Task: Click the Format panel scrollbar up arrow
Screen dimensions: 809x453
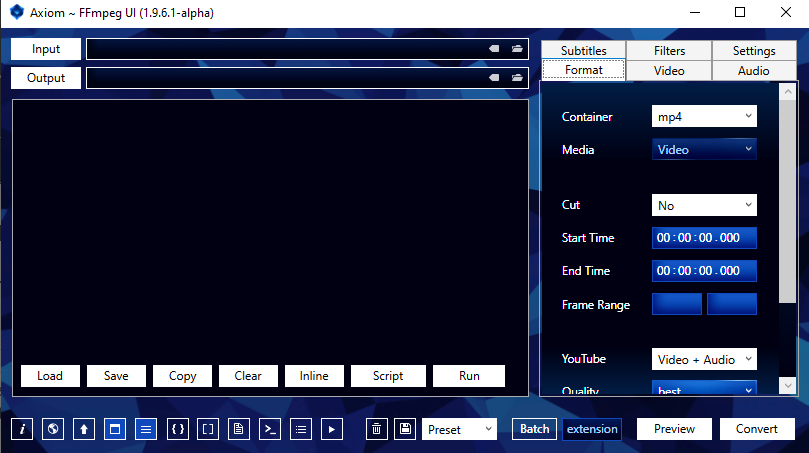Action: 788,92
